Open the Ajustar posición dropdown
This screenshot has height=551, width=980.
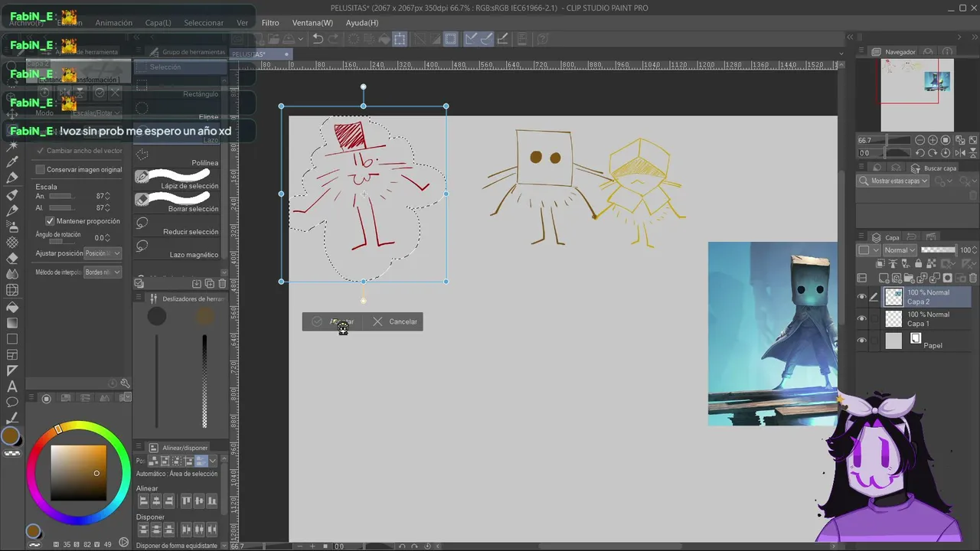click(103, 253)
